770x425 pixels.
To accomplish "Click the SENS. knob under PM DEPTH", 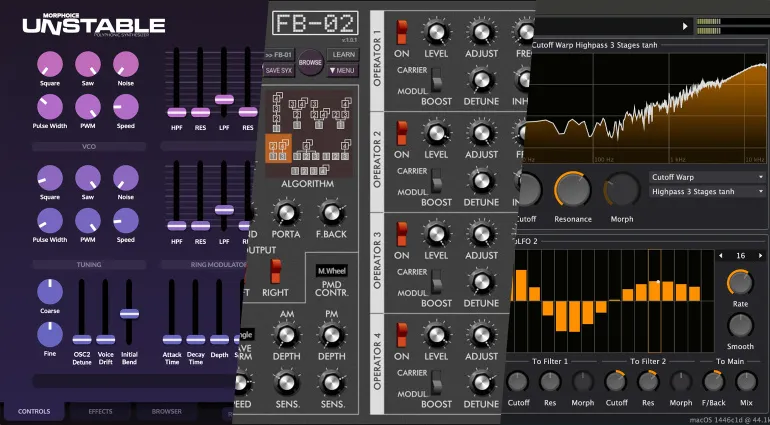I will pos(331,383).
